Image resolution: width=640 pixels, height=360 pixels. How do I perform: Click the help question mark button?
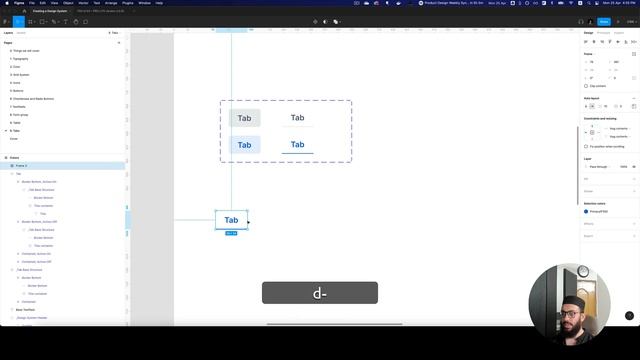coord(629,316)
